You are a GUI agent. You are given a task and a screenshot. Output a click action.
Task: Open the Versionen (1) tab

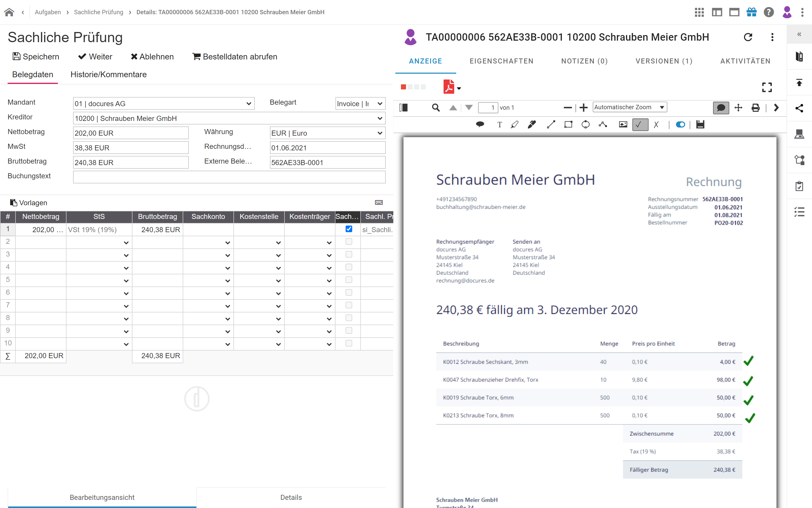[664, 61]
